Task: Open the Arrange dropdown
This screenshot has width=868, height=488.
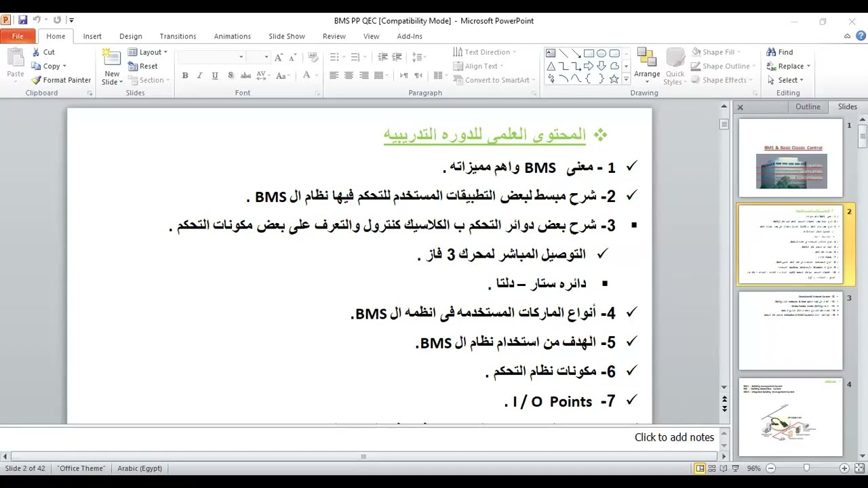Action: pyautogui.click(x=647, y=66)
